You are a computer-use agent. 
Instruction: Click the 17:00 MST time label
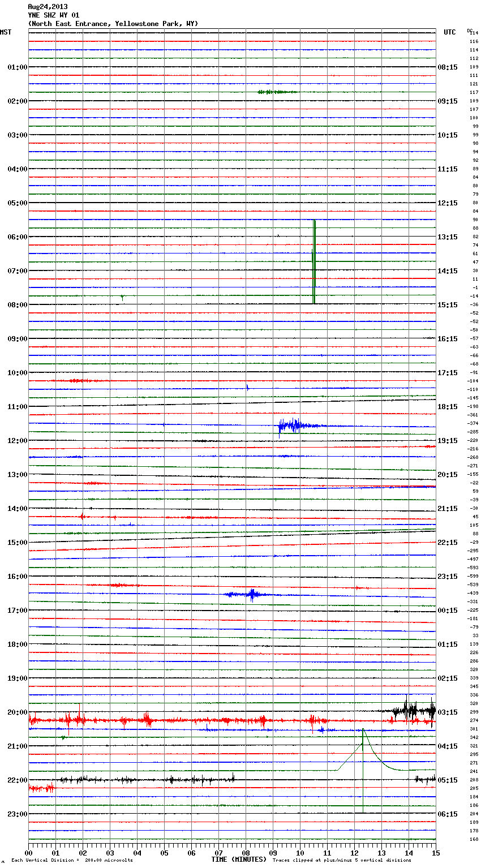pos(18,611)
